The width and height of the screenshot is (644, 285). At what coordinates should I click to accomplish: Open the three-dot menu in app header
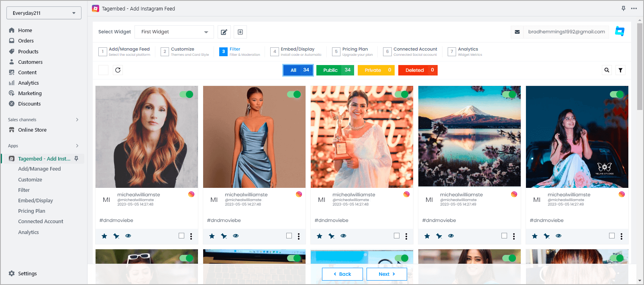click(x=634, y=8)
